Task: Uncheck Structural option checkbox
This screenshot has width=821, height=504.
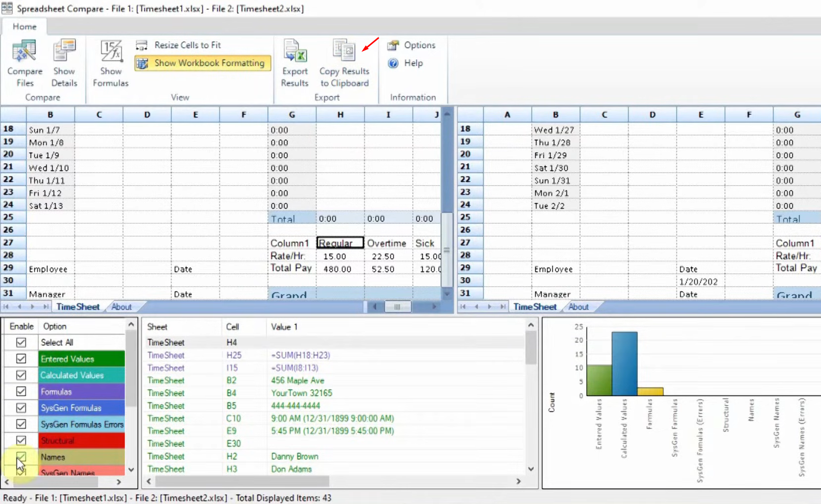Action: (x=21, y=441)
